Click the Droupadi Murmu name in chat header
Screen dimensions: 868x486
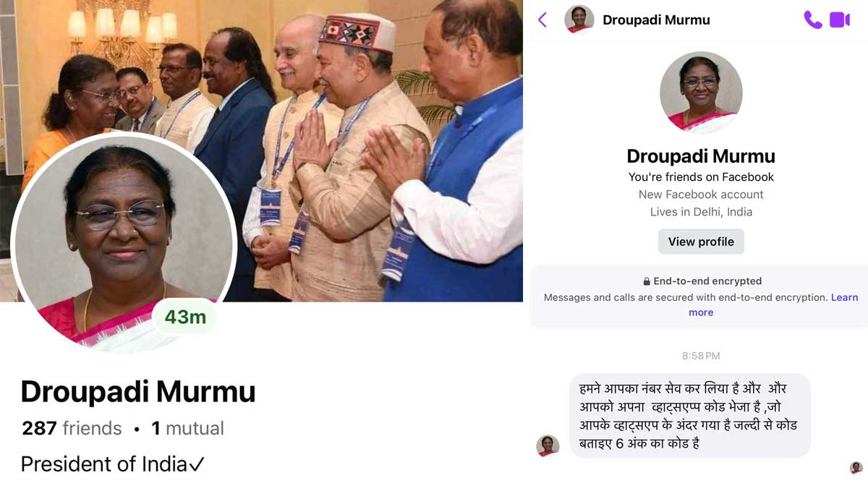click(656, 20)
